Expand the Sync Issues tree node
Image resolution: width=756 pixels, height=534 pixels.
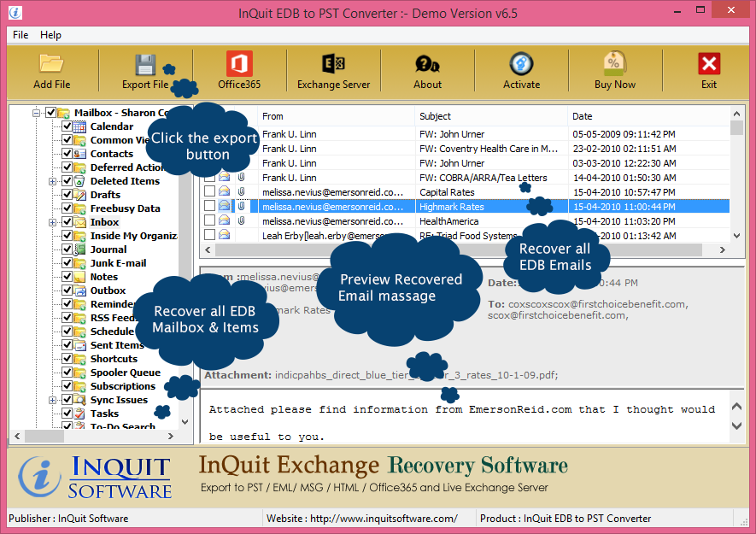(x=53, y=400)
